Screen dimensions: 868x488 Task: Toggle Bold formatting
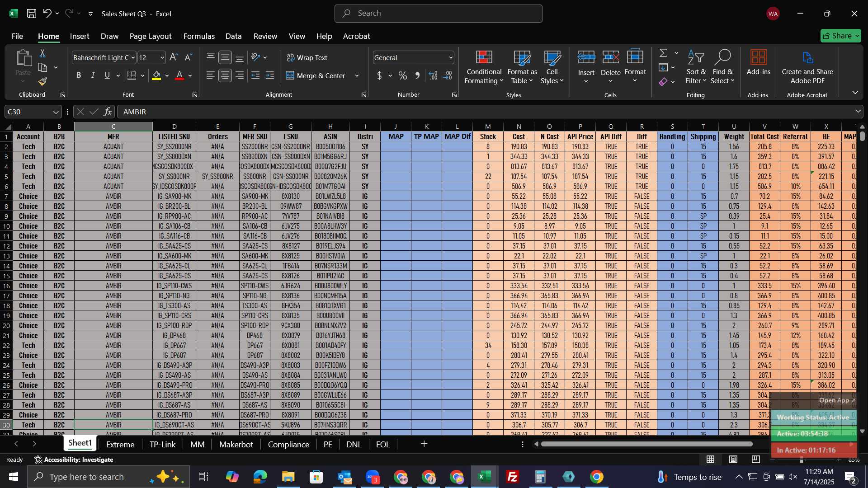pyautogui.click(x=79, y=76)
